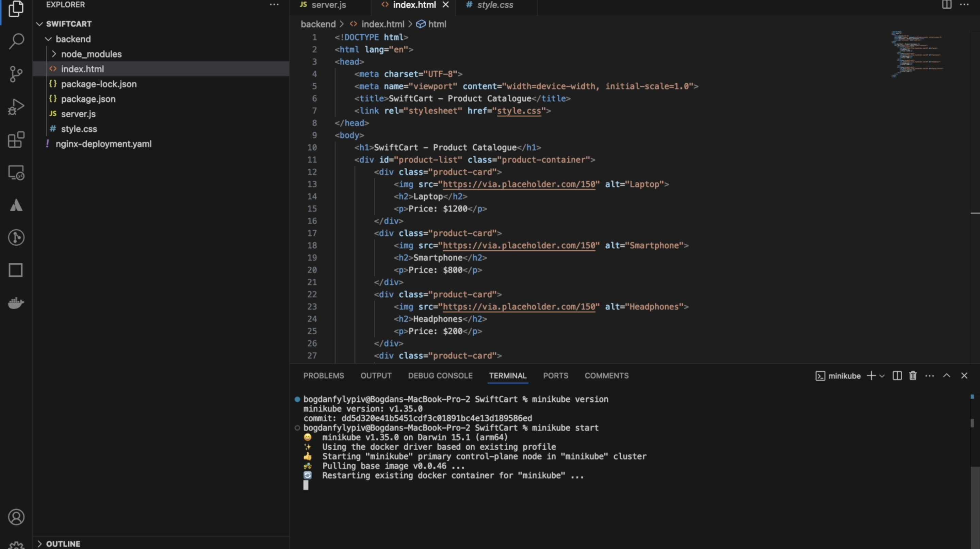Open the Search view in activity bar
The width and height of the screenshot is (980, 549).
point(16,41)
